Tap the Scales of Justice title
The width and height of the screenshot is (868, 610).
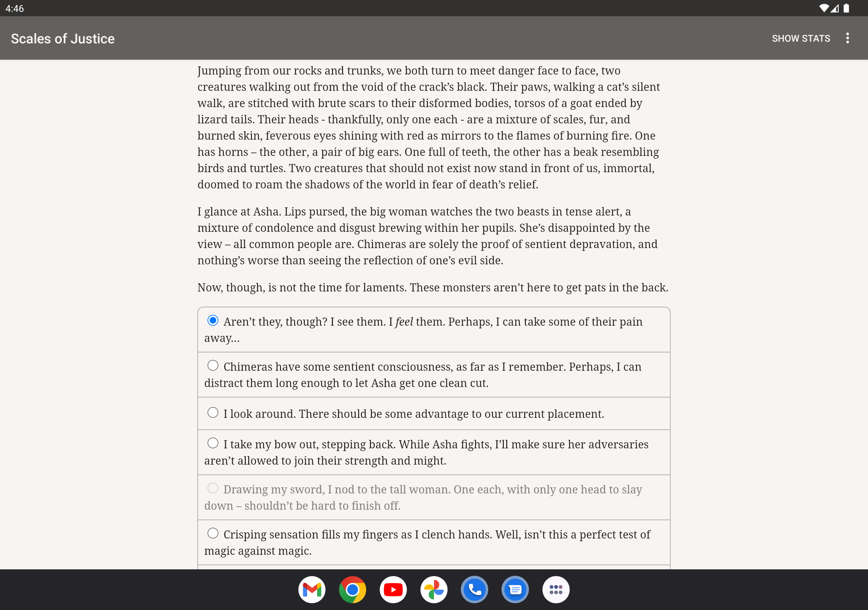pos(63,39)
